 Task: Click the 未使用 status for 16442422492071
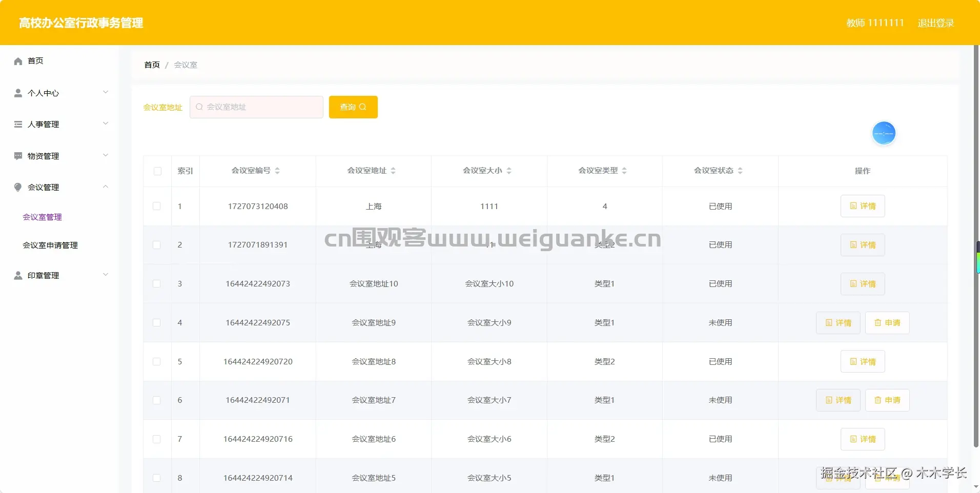720,400
